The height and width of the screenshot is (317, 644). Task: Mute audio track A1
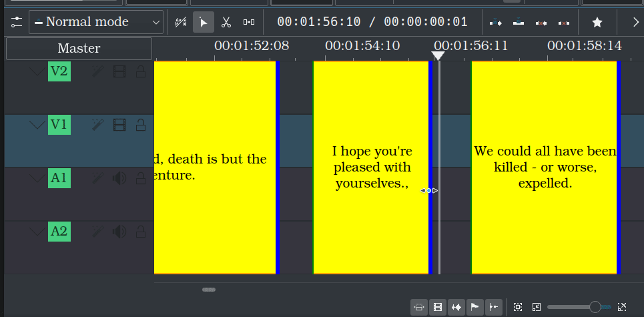[119, 178]
